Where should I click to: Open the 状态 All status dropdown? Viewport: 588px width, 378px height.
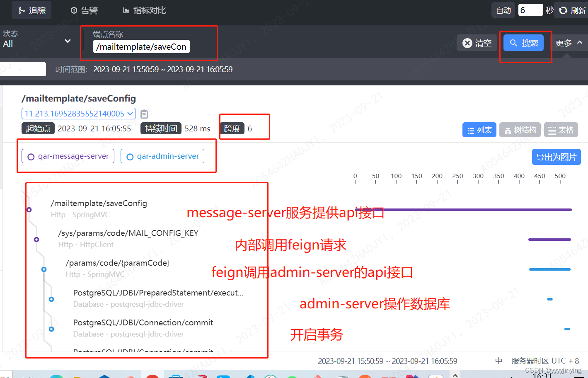tap(36, 40)
